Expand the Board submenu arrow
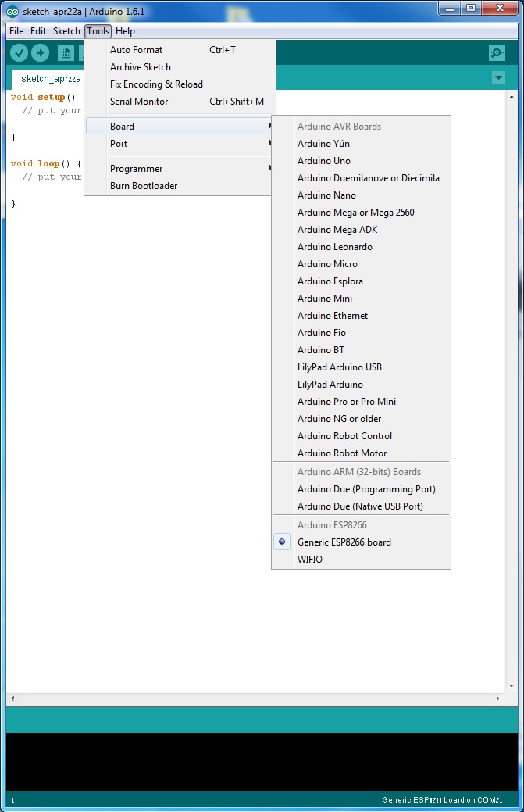Screen dimensions: 524x812 click(x=269, y=126)
